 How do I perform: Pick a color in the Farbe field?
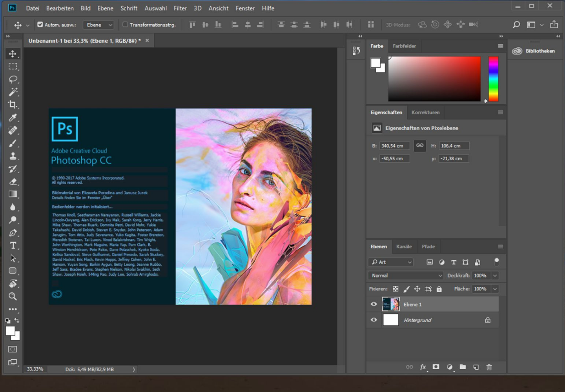pos(434,79)
